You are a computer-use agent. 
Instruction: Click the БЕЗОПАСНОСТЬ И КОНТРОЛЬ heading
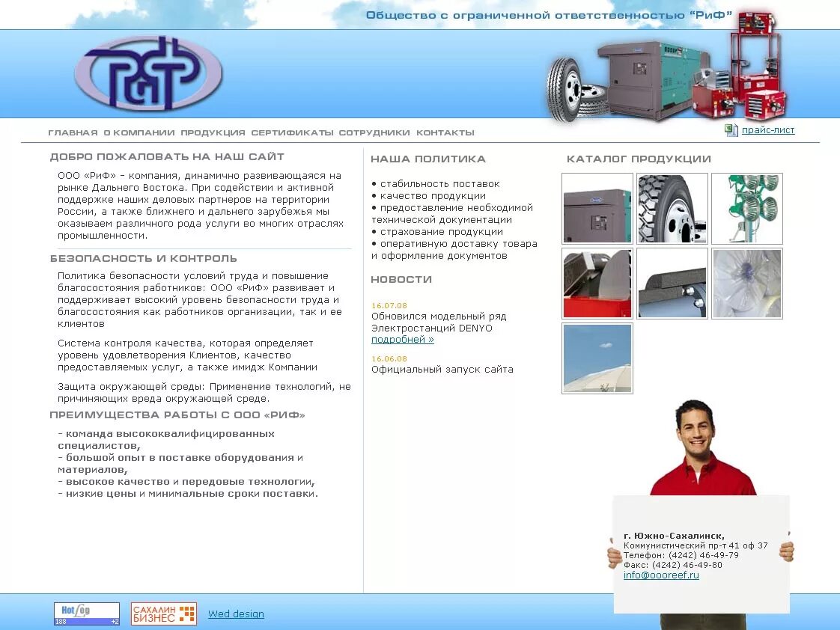144,259
